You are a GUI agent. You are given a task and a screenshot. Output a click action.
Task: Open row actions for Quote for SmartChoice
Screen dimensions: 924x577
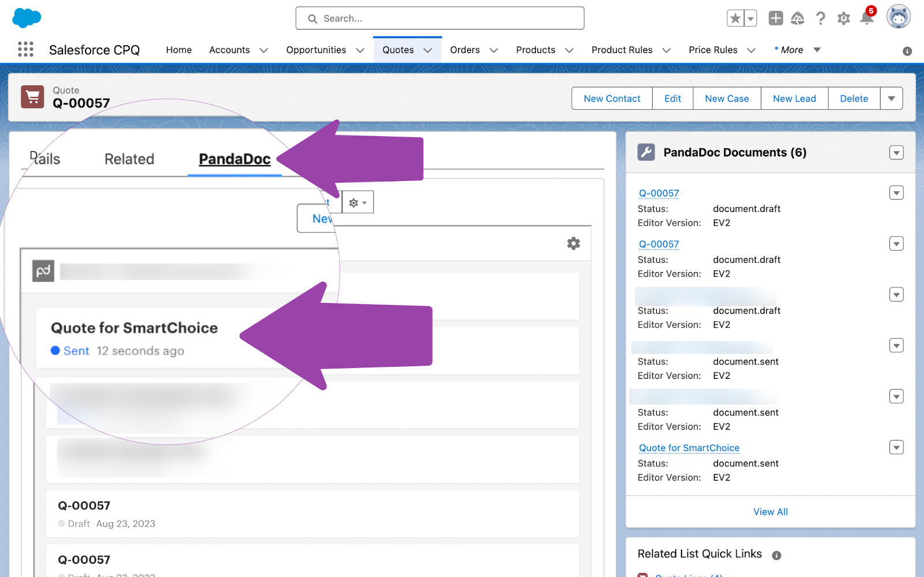pyautogui.click(x=896, y=447)
